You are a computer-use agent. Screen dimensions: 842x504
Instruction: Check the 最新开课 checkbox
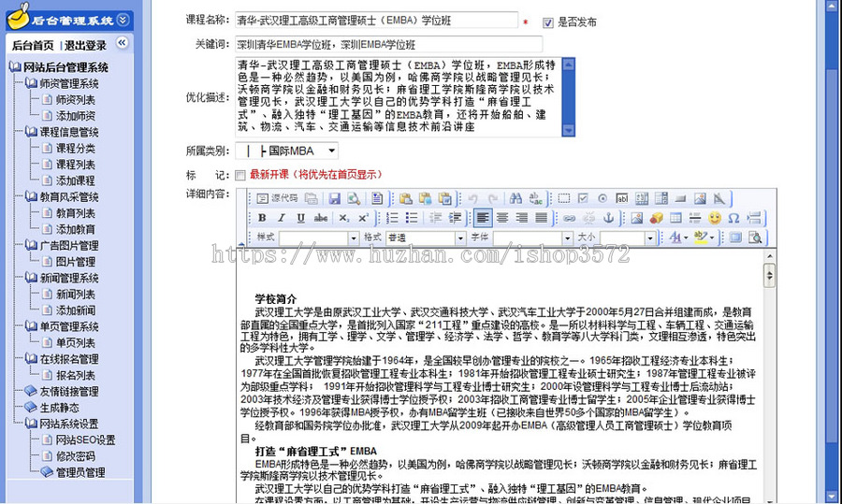pos(240,175)
